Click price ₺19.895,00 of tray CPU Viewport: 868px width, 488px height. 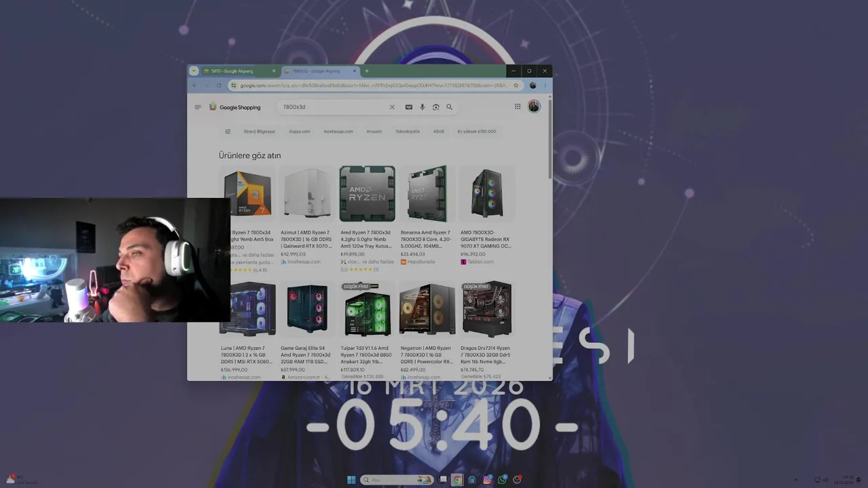click(354, 254)
